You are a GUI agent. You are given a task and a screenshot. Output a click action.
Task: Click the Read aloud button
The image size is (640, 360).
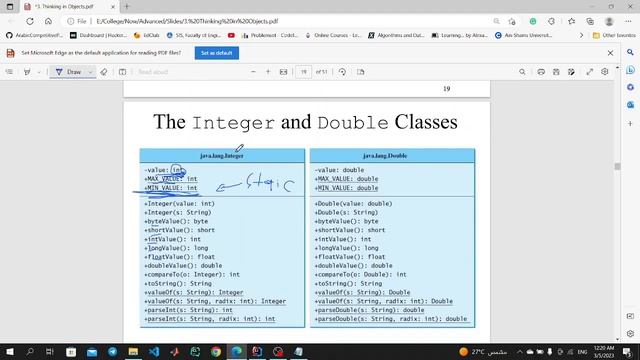(153, 72)
